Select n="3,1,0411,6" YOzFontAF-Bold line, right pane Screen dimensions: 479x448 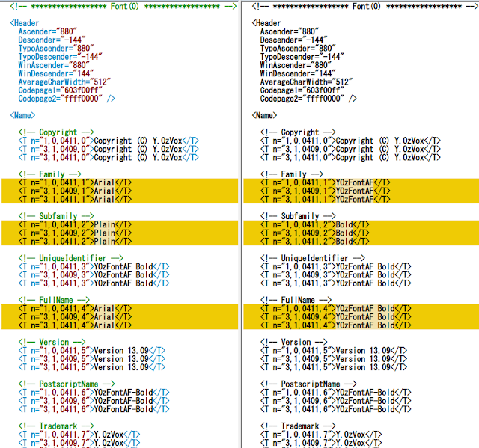pyautogui.click(x=336, y=409)
